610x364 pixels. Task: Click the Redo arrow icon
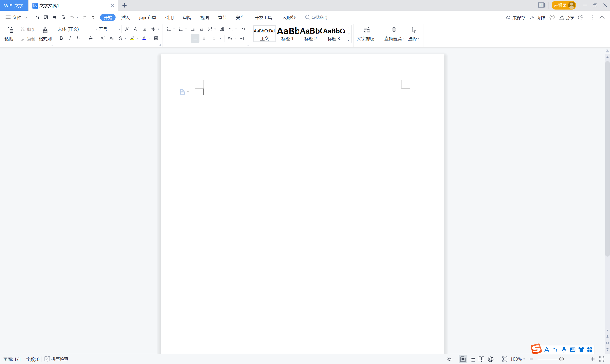point(84,17)
